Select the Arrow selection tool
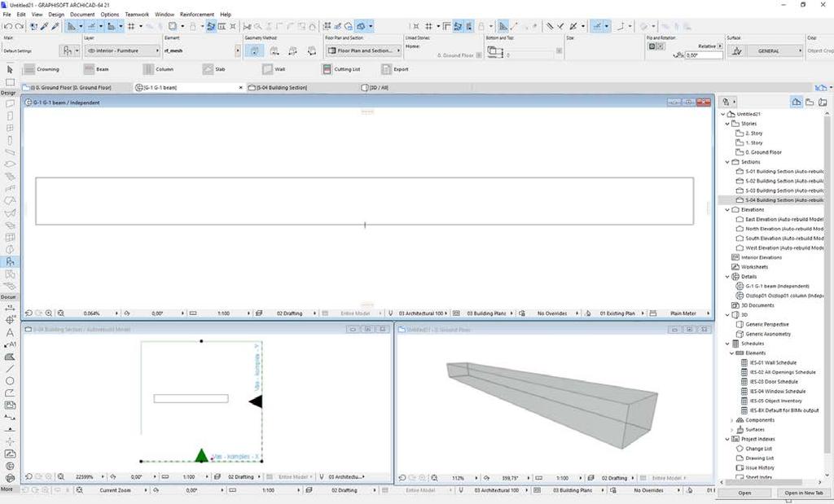 coord(10,70)
